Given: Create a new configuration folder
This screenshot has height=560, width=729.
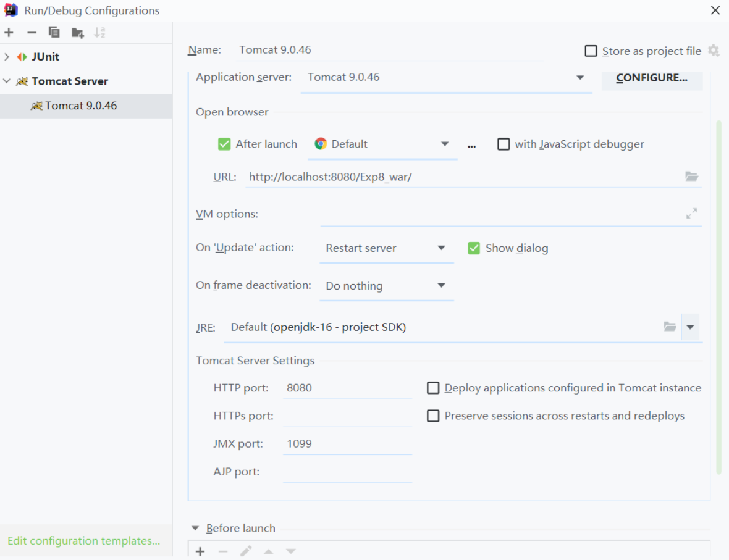Looking at the screenshot, I should [77, 33].
